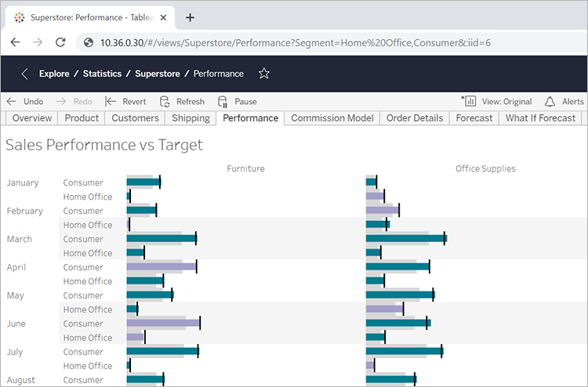
Task: Click the Refresh data icon
Action: 165,102
